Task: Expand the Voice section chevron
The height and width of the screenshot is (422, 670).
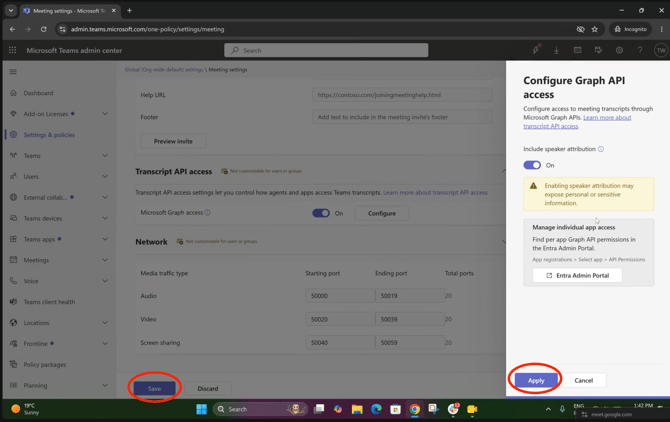Action: (x=105, y=281)
